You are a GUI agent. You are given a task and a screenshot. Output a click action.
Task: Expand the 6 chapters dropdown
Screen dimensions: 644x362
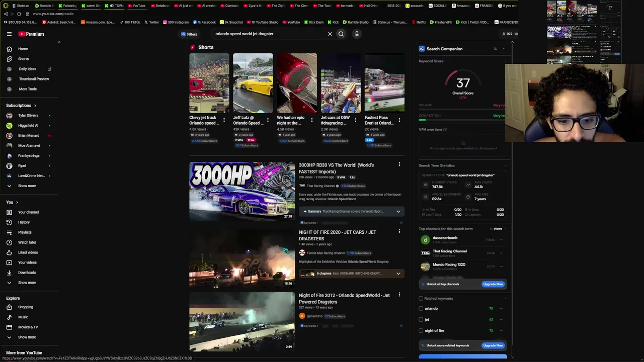(398, 274)
